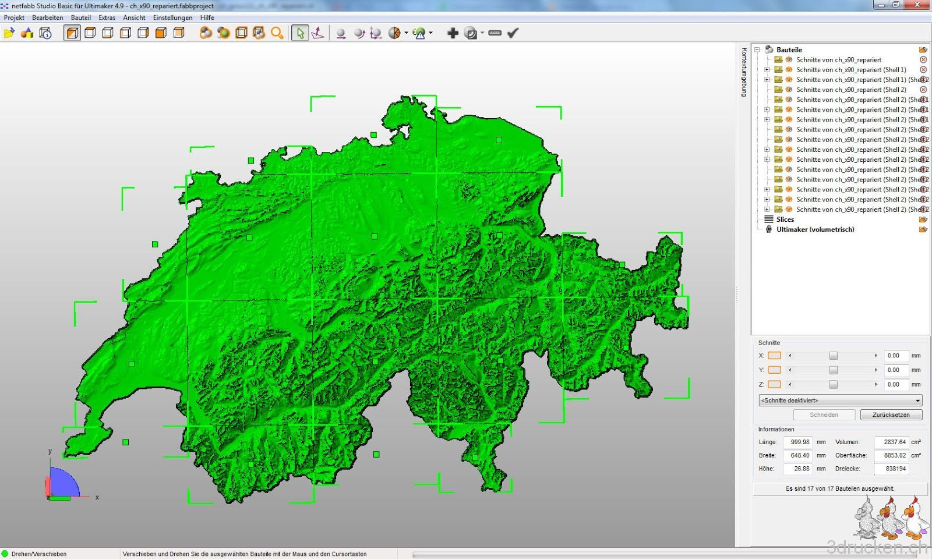Viewport: 932px width, 560px height.
Task: Select Ultimaker (volumetrisch) in the tree
Action: [815, 229]
